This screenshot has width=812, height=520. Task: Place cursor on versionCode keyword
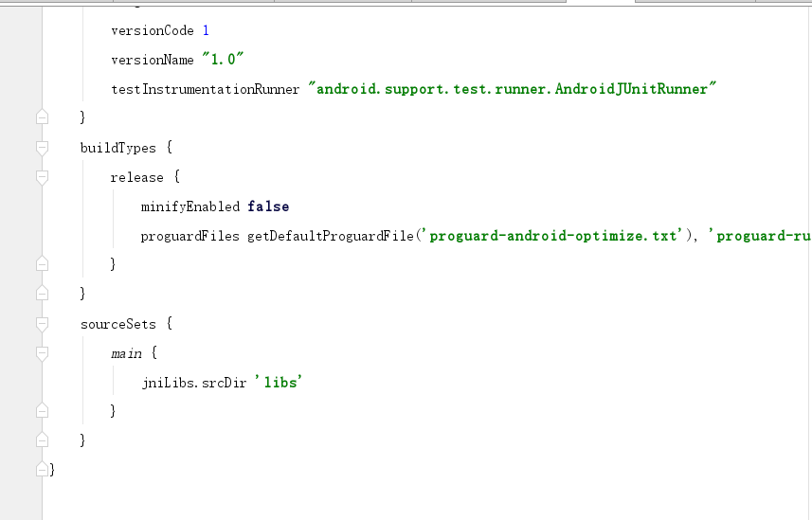point(153,30)
